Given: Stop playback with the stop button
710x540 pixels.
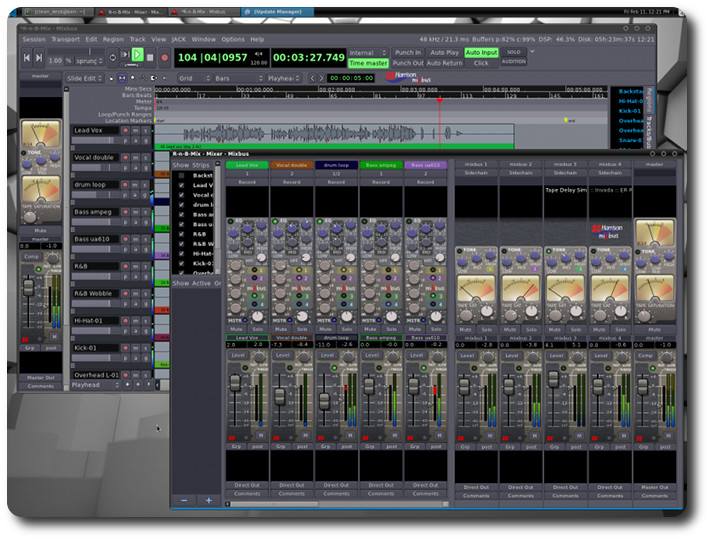Looking at the screenshot, I should click(151, 57).
